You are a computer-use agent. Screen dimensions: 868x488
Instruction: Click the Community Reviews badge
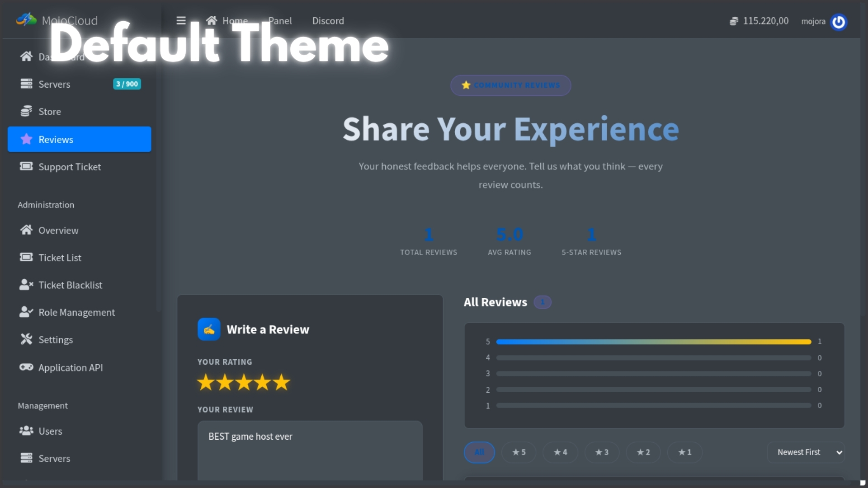click(510, 85)
